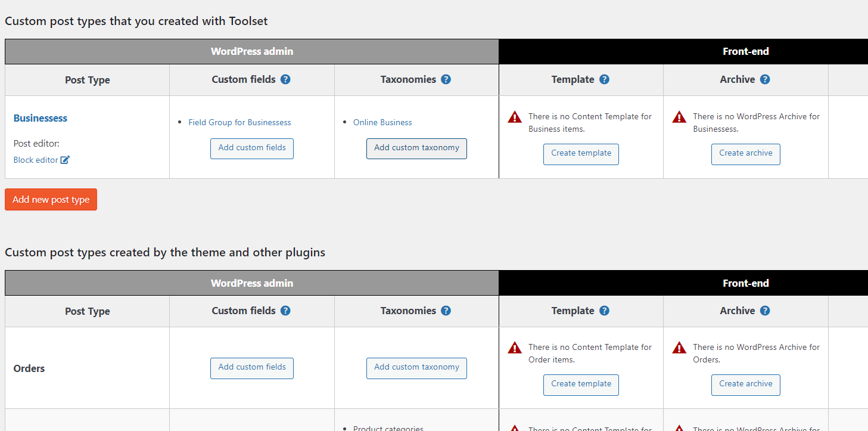The image size is (868, 431).
Task: Open the Online Business taxonomy link
Action: click(382, 122)
